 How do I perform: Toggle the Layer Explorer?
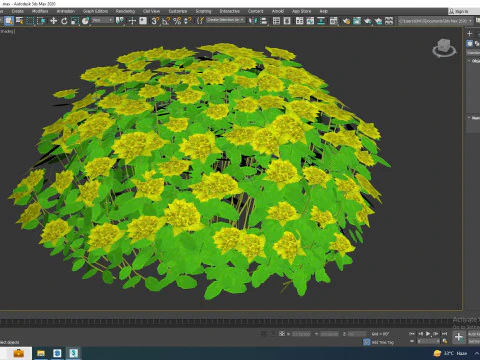pos(287,21)
